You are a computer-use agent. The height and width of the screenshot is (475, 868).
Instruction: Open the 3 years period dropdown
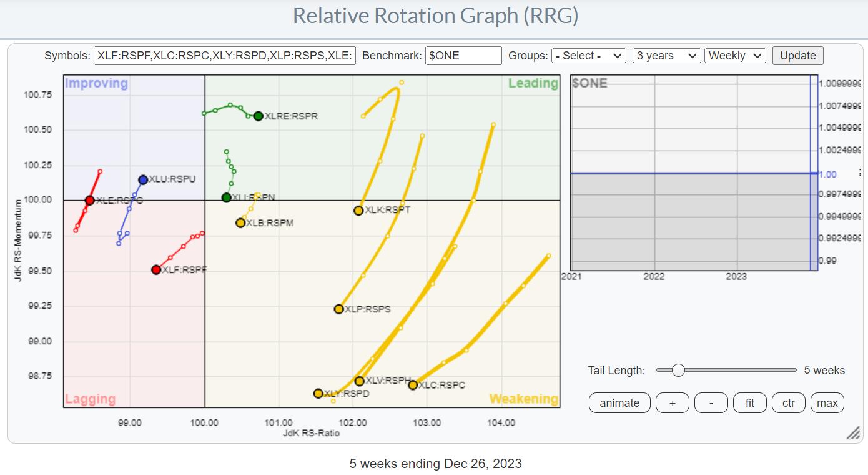pos(666,56)
